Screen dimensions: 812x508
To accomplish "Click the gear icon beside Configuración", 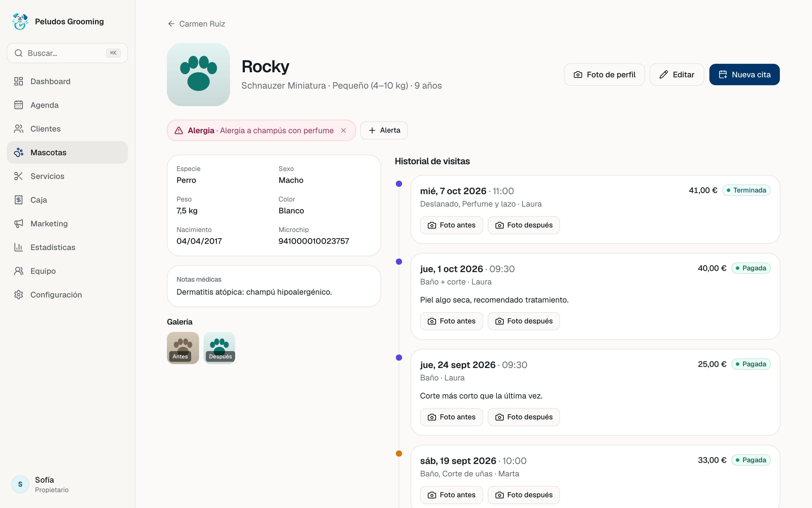I will point(18,295).
